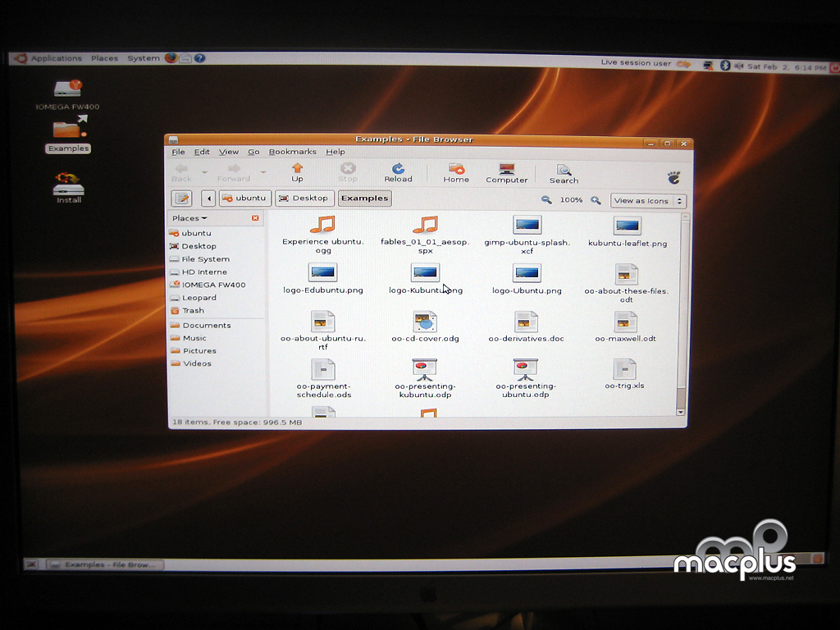
Task: Click the file list vertical scrollbar
Action: tap(682, 314)
